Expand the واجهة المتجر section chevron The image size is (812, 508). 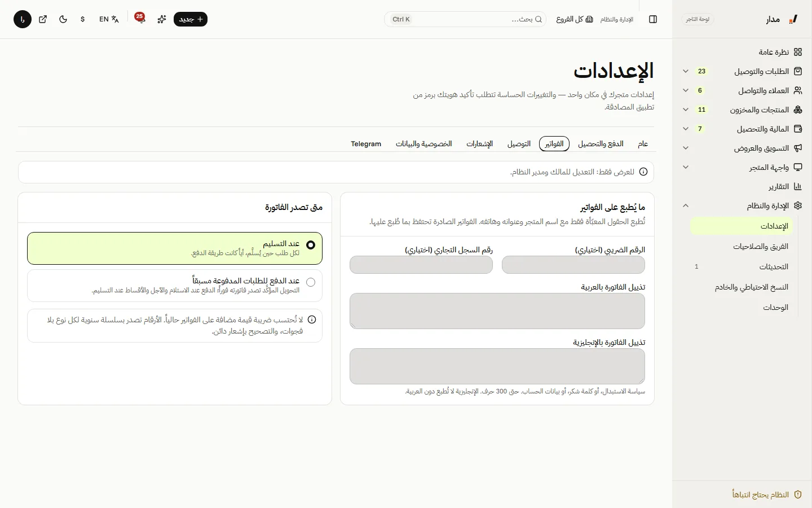(686, 167)
